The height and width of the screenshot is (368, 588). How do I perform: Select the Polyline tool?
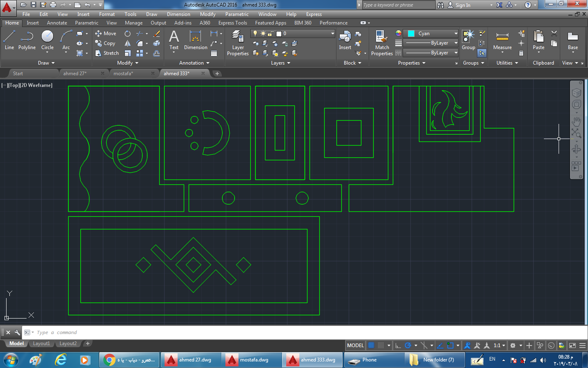coord(27,40)
